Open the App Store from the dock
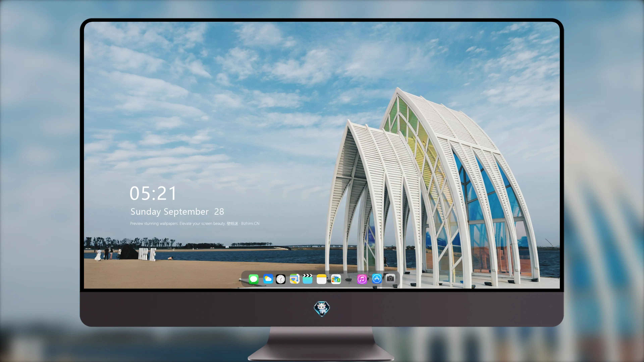644x362 pixels. (x=377, y=279)
